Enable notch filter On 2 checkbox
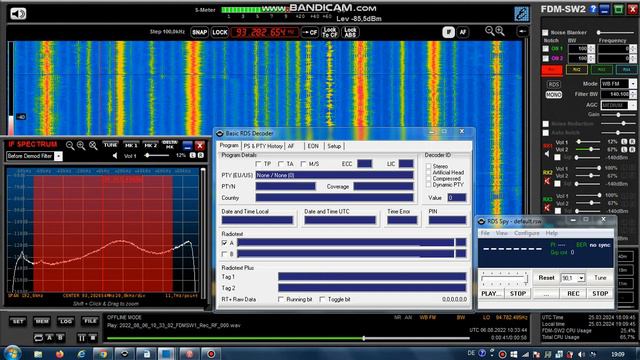 click(545, 58)
